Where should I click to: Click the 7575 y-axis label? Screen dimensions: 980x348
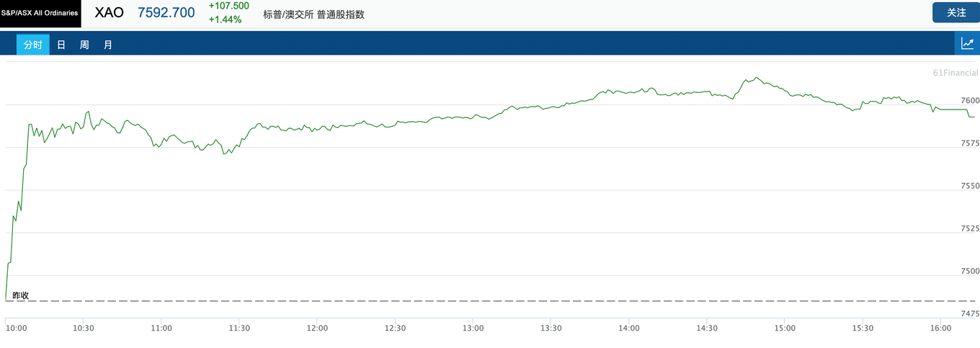970,143
